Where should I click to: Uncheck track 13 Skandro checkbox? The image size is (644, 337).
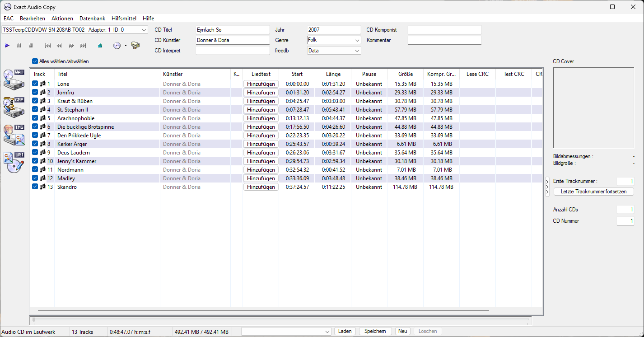[x=35, y=187]
